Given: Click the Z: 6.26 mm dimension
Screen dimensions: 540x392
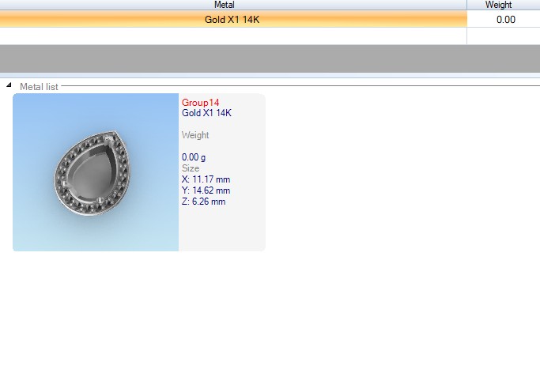Looking at the screenshot, I should point(203,202).
